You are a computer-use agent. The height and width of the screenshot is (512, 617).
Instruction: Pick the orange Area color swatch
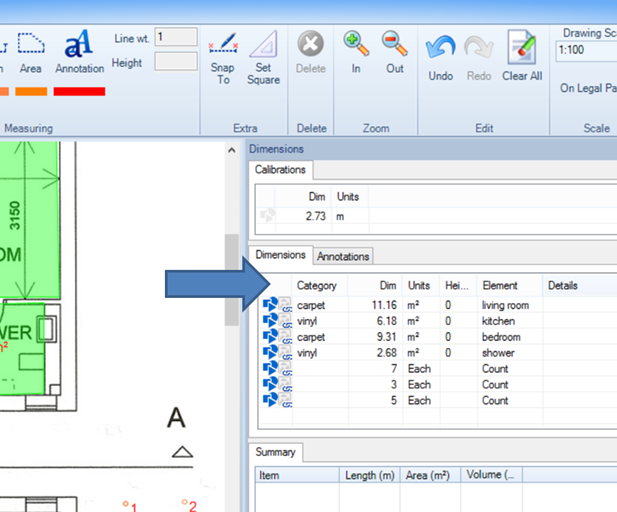pos(31,91)
